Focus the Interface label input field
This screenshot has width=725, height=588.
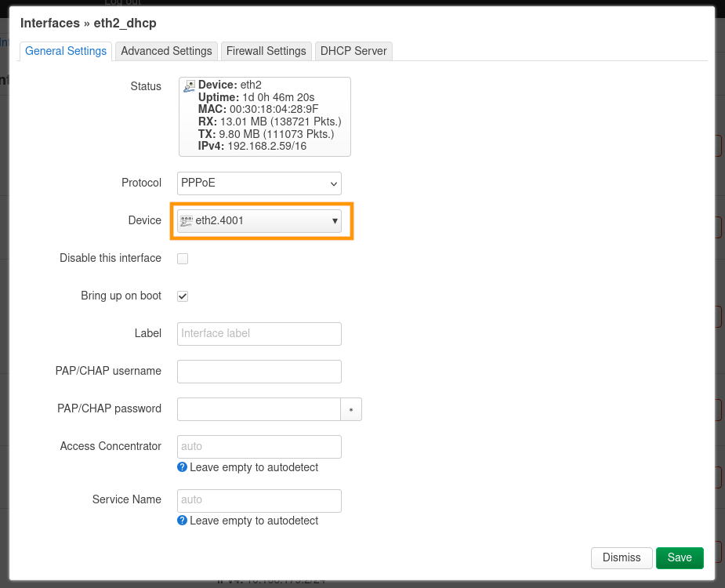pyautogui.click(x=259, y=334)
